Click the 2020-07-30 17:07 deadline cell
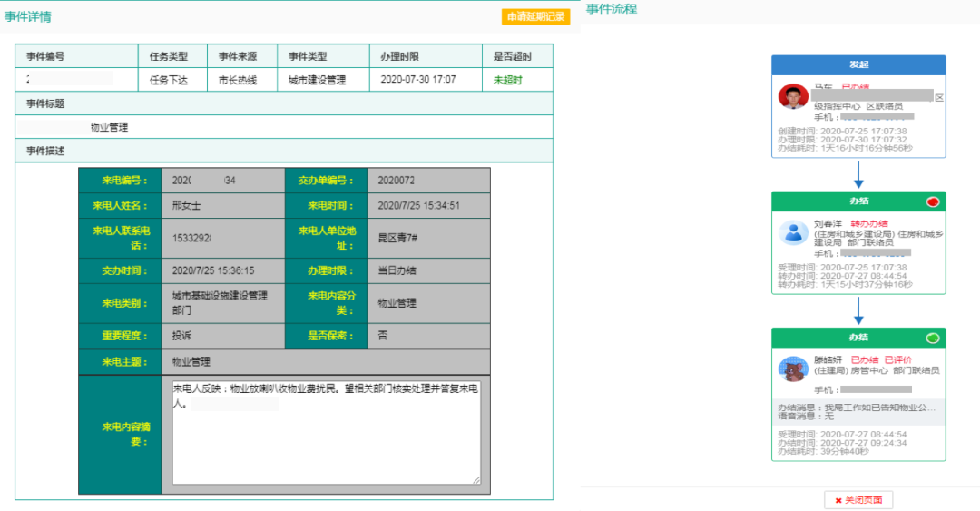This screenshot has width=980, height=511. [x=426, y=80]
